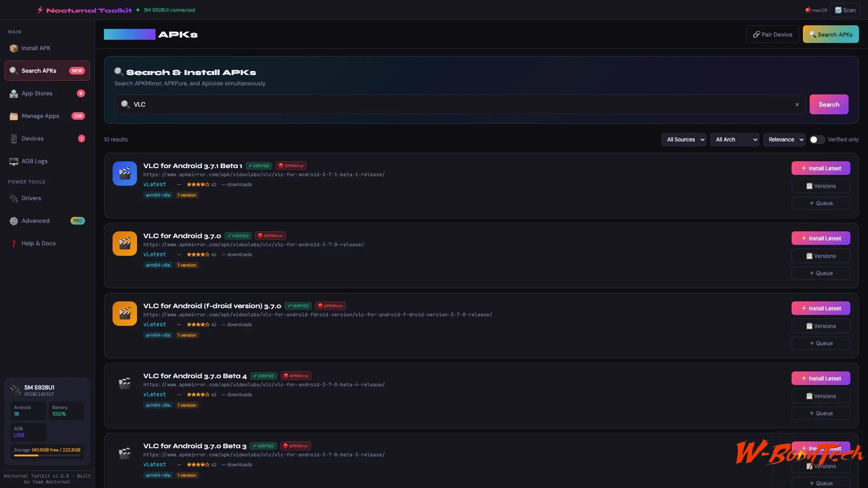Click the storage usage progress bar
The width and height of the screenshot is (868, 488).
tap(47, 455)
